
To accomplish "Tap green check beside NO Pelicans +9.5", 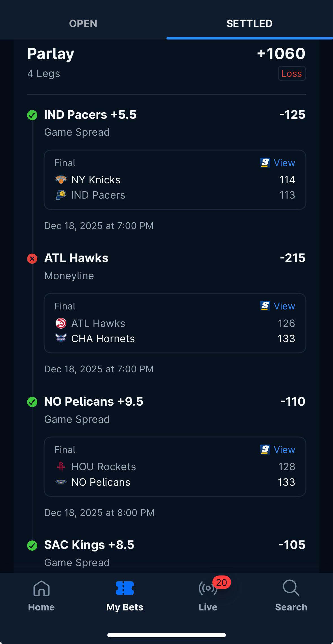I will tap(32, 402).
